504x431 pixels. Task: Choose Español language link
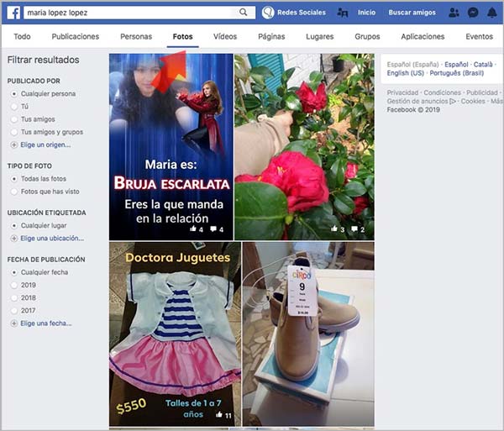(456, 65)
